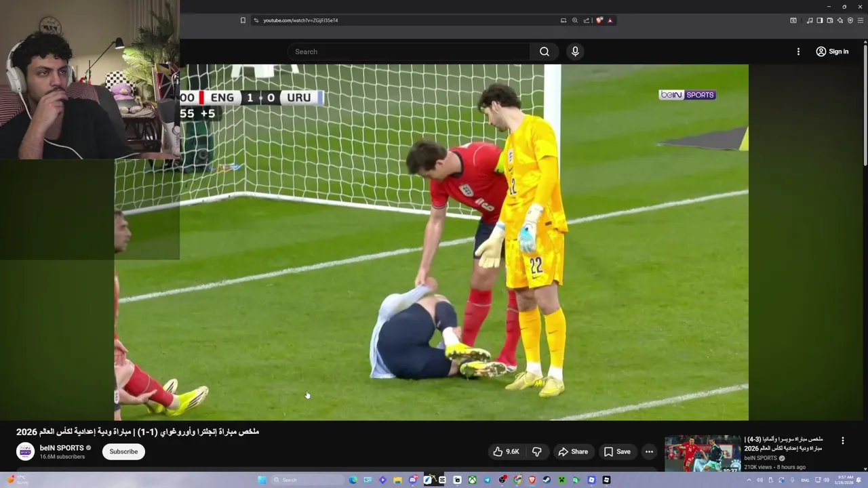868x488 pixels.
Task: Open Windows Start button
Action: tap(262, 480)
